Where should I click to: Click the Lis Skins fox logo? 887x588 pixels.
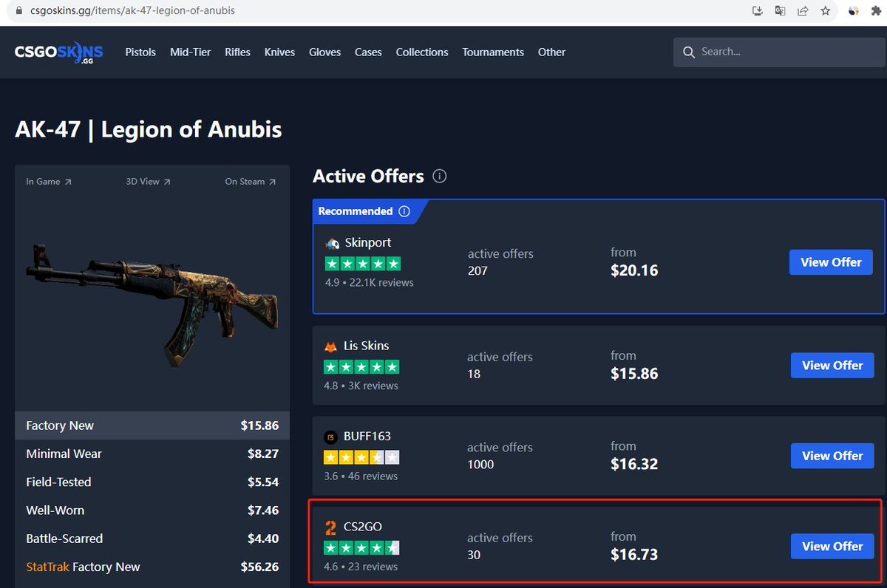coord(331,346)
